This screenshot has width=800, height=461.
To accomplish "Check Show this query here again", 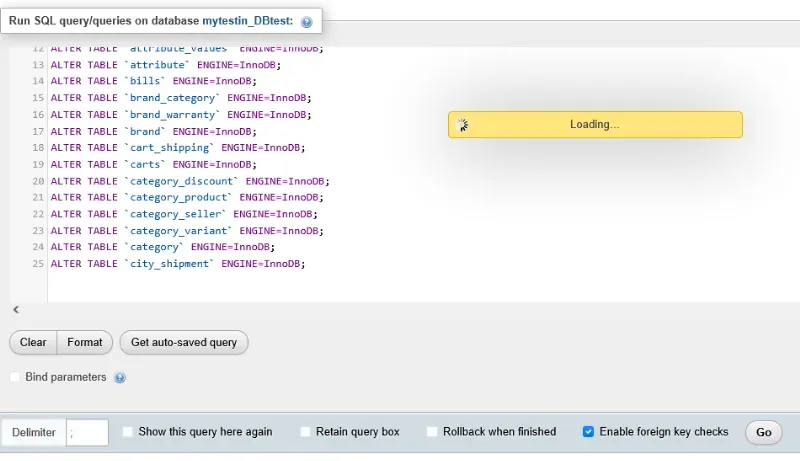I will (x=128, y=432).
